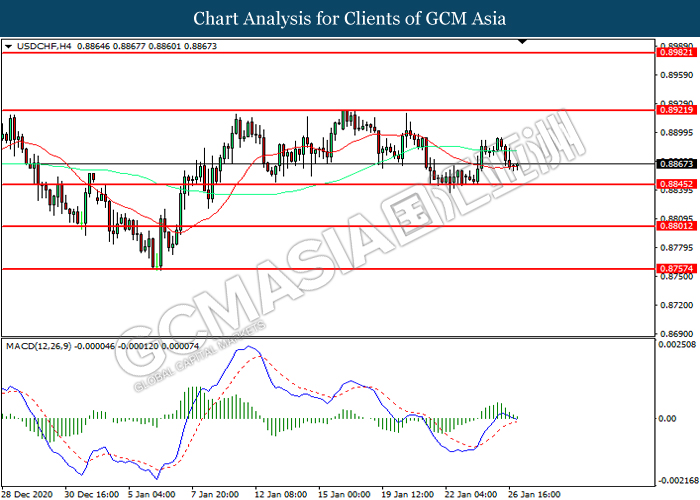
Task: Click the chart shift triangle marker at top
Action: click(522, 42)
